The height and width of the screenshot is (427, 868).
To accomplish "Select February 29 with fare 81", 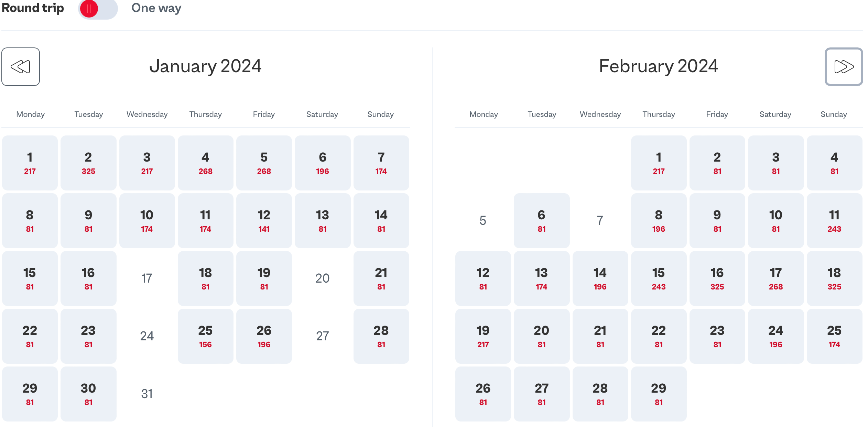I will tap(659, 394).
